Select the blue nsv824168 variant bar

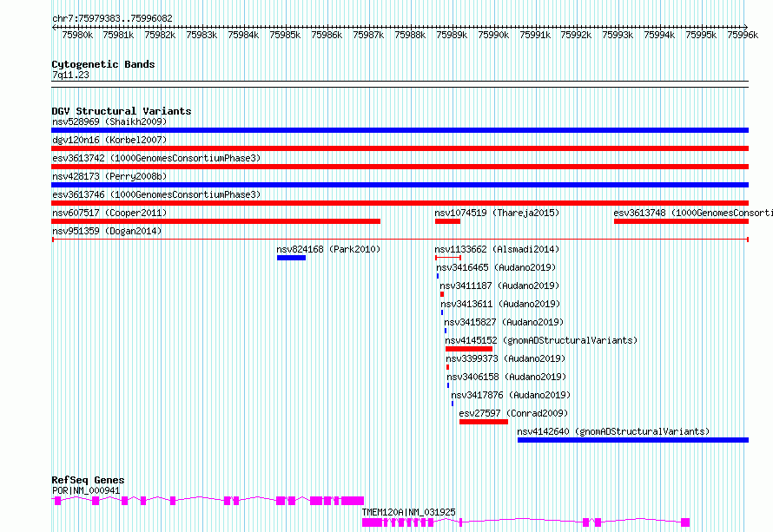(x=291, y=258)
